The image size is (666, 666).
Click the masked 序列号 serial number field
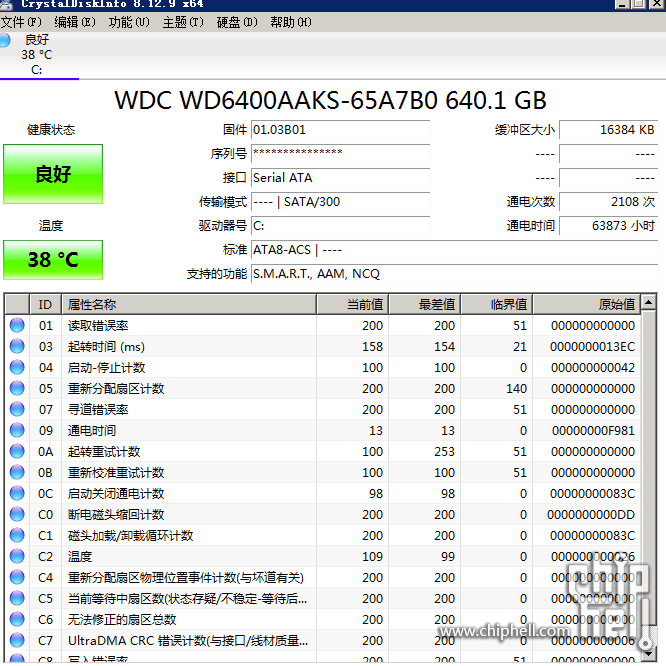click(x=341, y=154)
